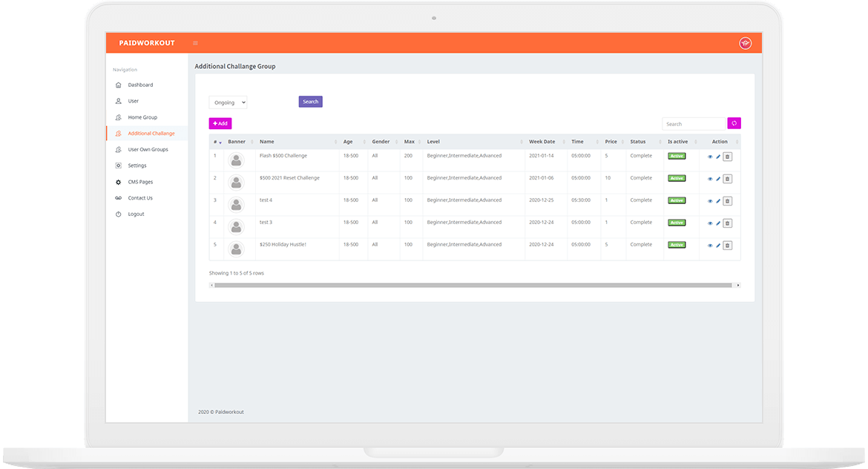The height and width of the screenshot is (469, 868).
Task: Click banner thumbnail for Flash $500 Challenge
Action: (237, 160)
